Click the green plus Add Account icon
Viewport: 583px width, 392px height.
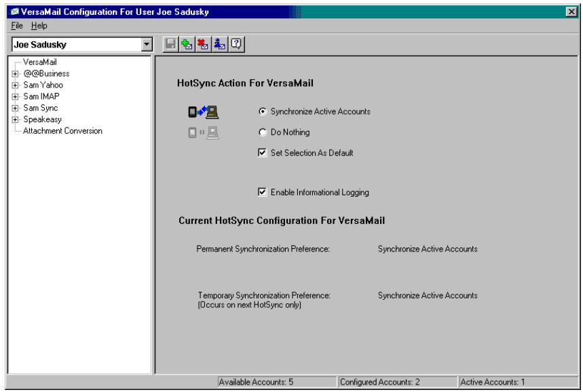187,45
